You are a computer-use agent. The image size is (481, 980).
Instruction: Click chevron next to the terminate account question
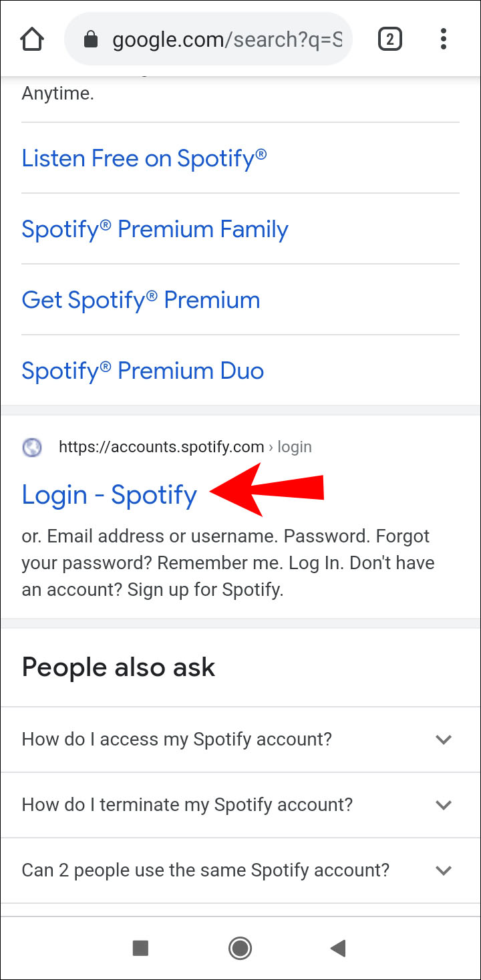pos(444,805)
